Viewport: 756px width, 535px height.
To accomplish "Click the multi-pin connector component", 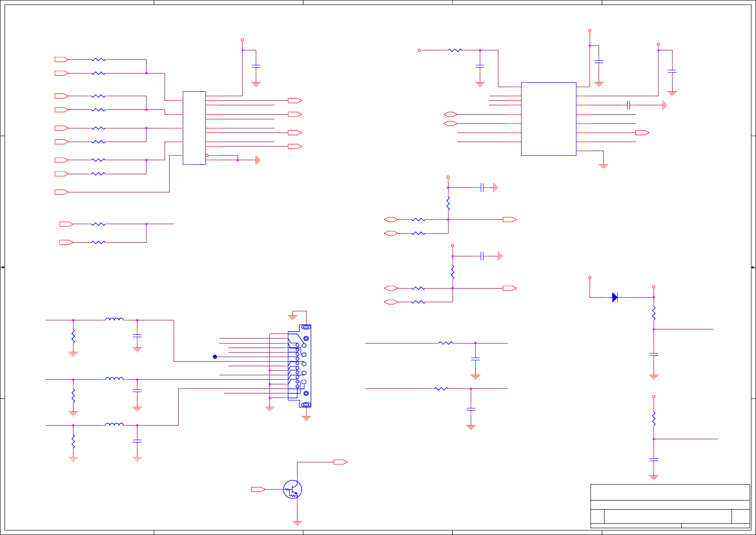I will (299, 366).
